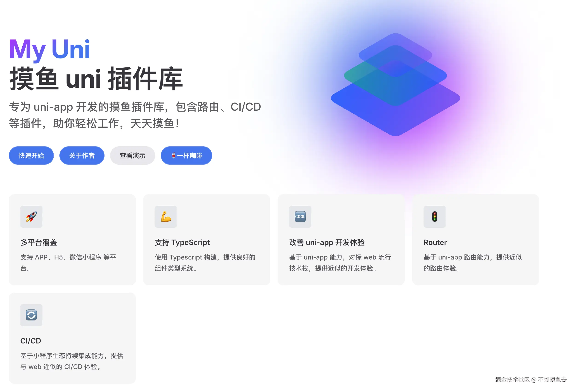This screenshot has height=392, width=576.
Task: Click the layered diamond hero logo
Action: (x=396, y=84)
